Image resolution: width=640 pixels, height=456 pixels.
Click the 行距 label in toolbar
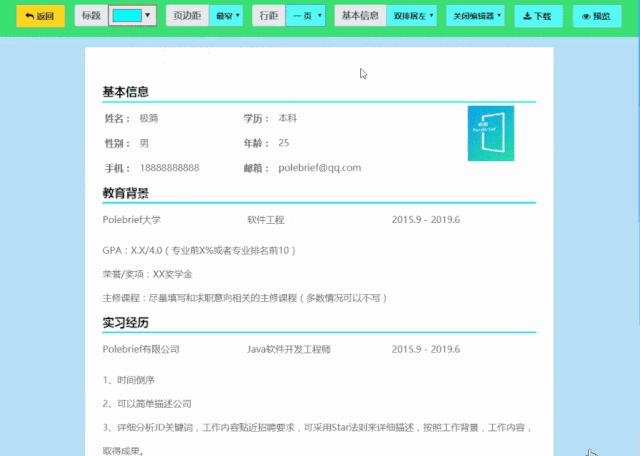pos(269,16)
